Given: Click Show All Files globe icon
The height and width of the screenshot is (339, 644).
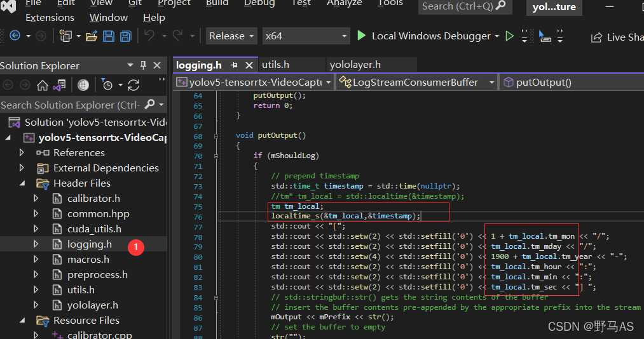Looking at the screenshot, I should pyautogui.click(x=83, y=85).
